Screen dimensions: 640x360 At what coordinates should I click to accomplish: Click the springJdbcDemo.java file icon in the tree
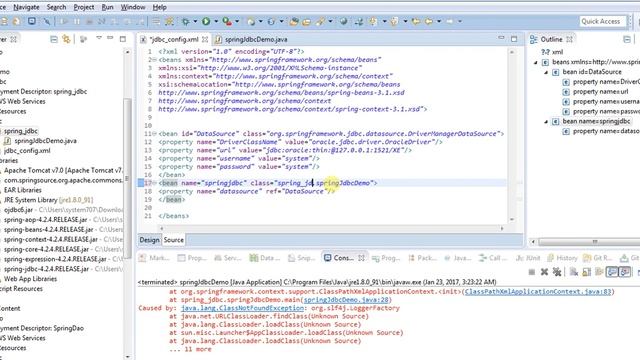pos(7,141)
